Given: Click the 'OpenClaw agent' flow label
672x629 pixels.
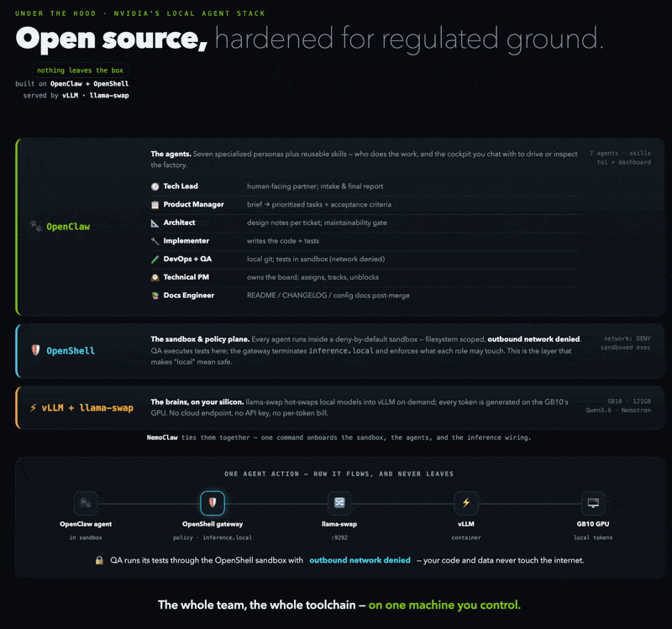Looking at the screenshot, I should point(86,524).
